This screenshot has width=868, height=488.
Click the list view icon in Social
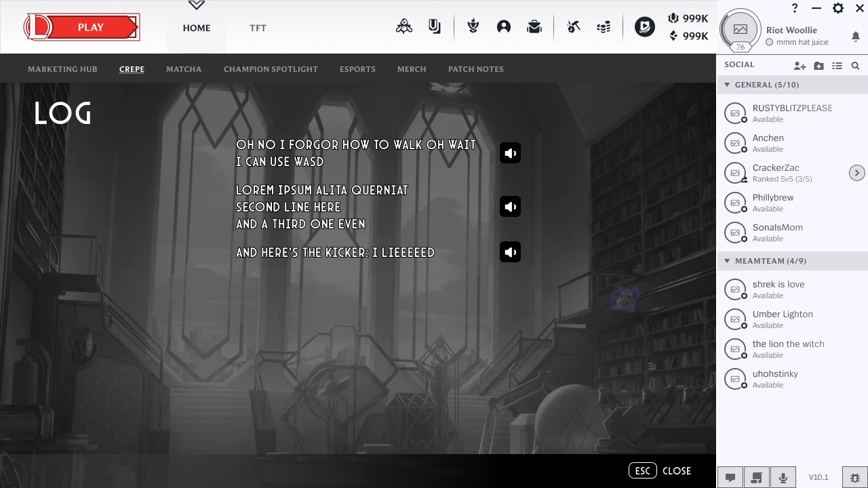[837, 66]
